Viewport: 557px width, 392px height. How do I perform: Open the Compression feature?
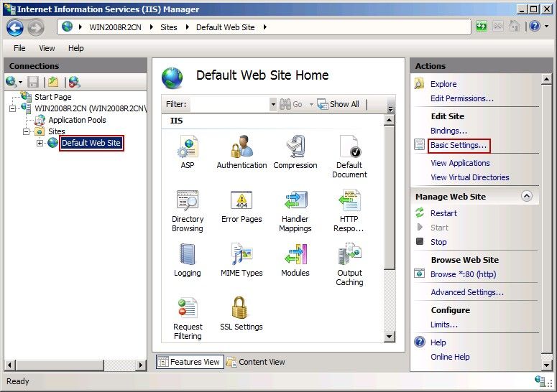tap(295, 151)
